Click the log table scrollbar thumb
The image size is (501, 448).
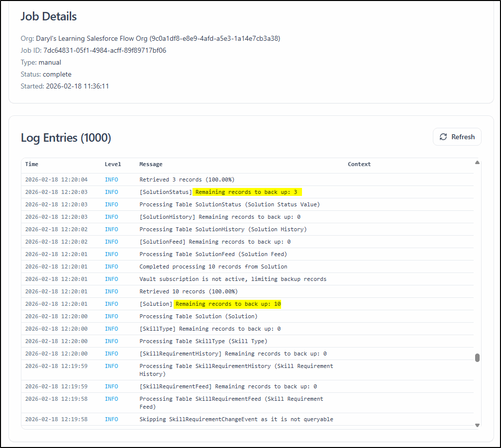click(x=477, y=358)
